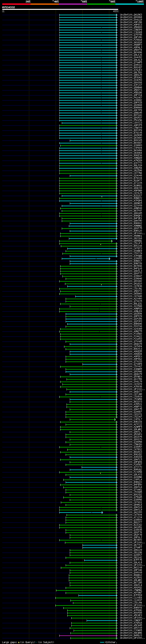The height and width of the screenshot is (644, 146).
Task: Select hit label UniRef100_A5ANK1
Action: point(131,236)
